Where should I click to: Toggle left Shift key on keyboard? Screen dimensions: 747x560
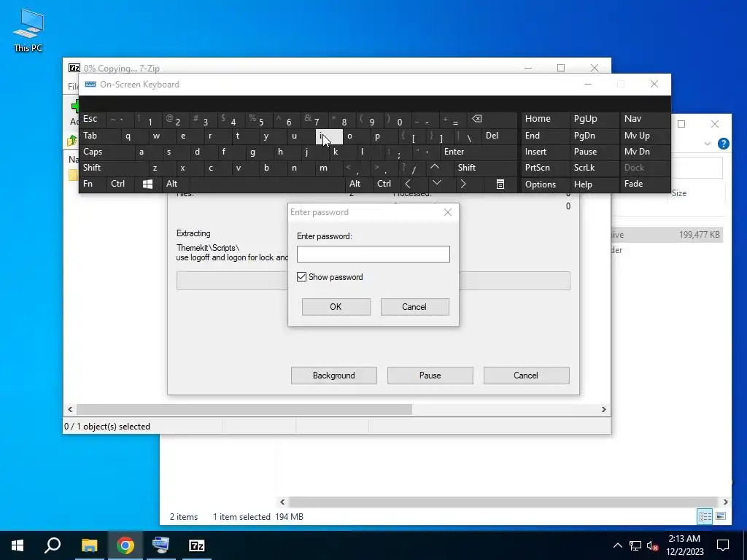114,168
